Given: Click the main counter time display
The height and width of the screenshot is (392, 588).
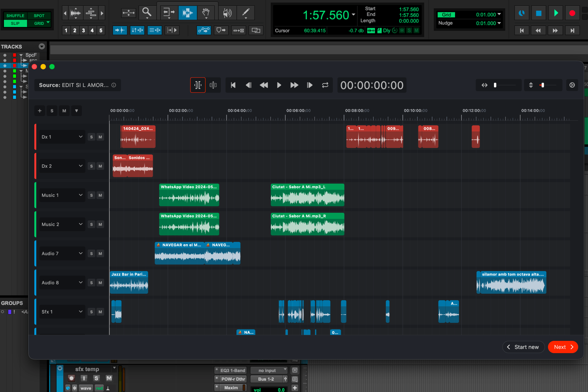Looking at the screenshot, I should (x=326, y=15).
